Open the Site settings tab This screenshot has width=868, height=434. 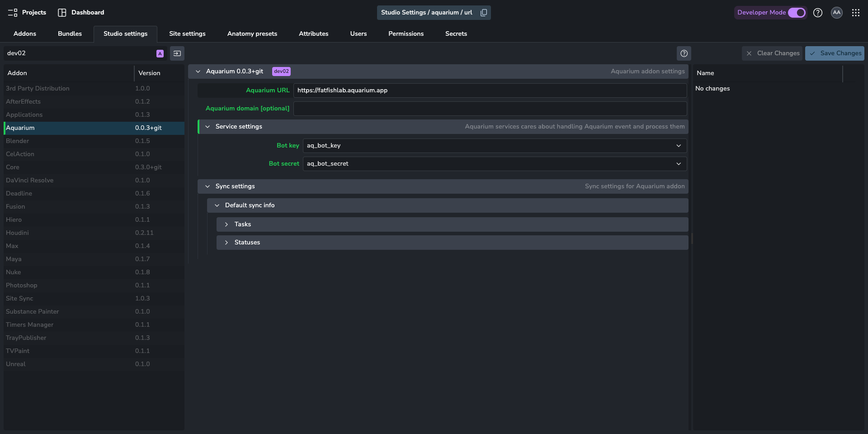(187, 34)
